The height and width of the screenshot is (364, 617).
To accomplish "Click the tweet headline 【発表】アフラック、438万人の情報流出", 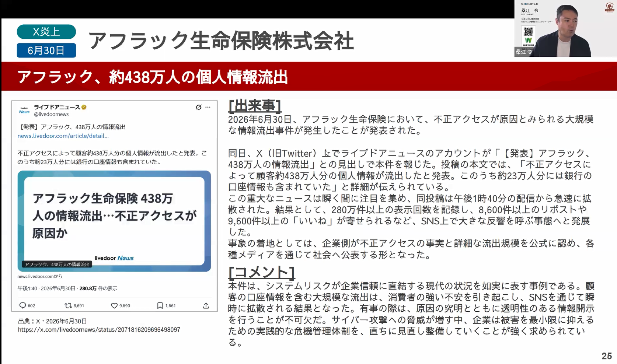I will coord(72,127).
